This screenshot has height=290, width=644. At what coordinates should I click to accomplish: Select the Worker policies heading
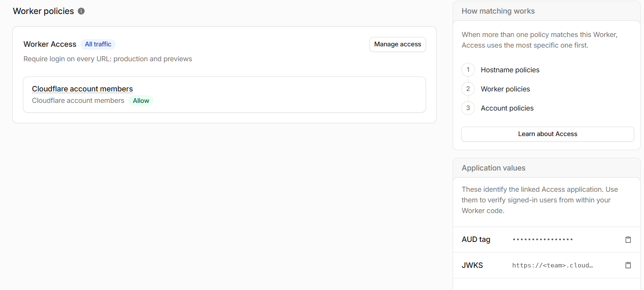43,11
